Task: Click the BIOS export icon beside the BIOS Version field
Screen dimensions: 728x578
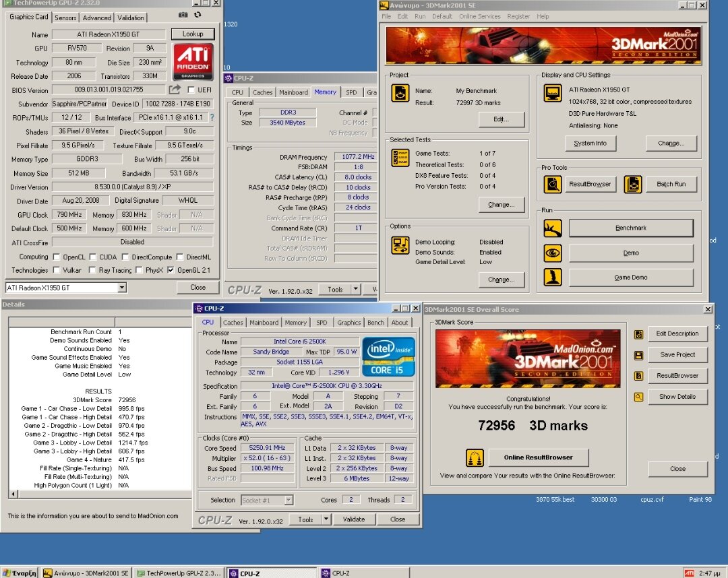Action: [175, 90]
